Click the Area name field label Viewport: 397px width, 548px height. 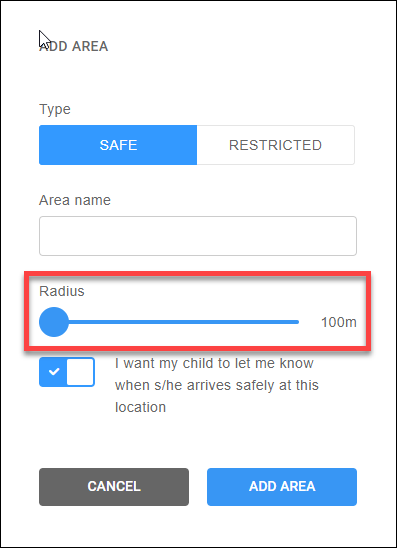coord(75,200)
